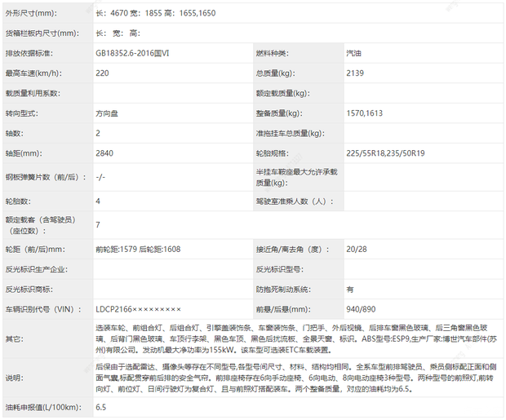Select the ABS system value 有
Viewport: 506px width, 420px height.
coord(350,289)
